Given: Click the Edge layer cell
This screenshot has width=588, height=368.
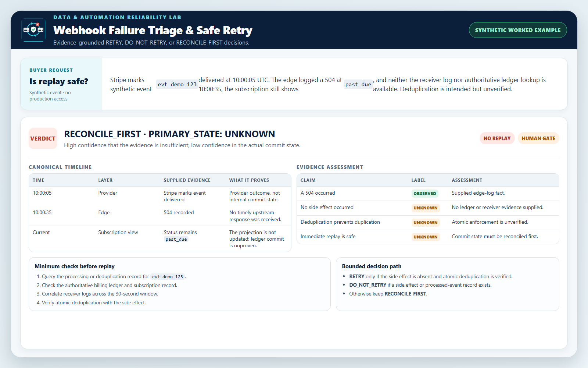Looking at the screenshot, I should tap(104, 212).
